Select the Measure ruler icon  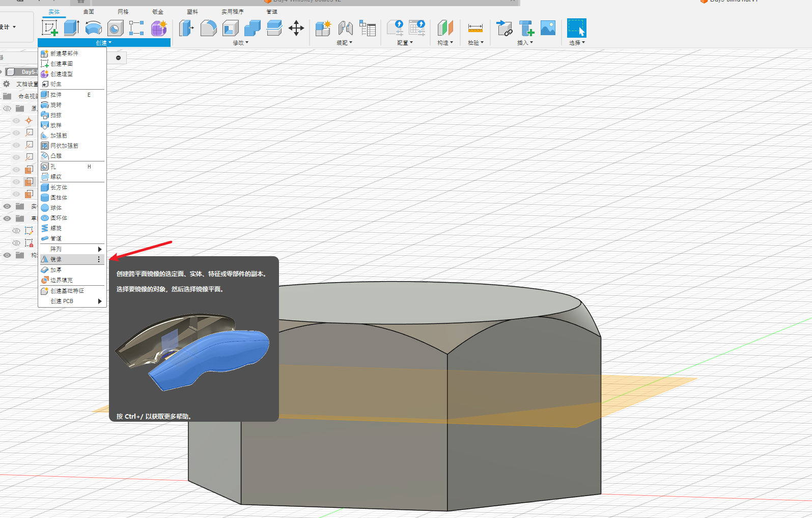(x=475, y=28)
